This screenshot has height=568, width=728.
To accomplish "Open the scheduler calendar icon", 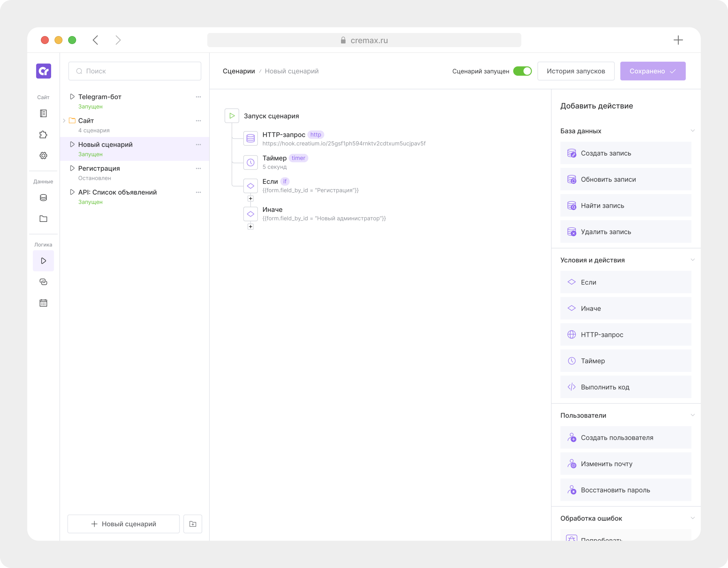I will (x=43, y=303).
